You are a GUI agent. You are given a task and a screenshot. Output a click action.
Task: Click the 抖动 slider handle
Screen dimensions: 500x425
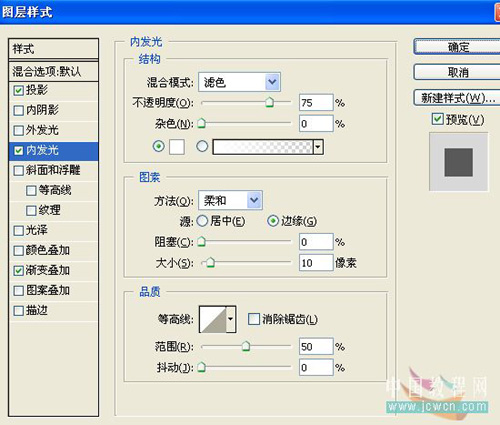(x=201, y=367)
